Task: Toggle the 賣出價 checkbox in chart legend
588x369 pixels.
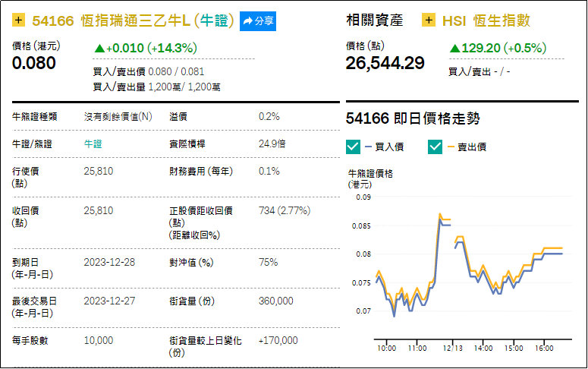Action: (435, 147)
